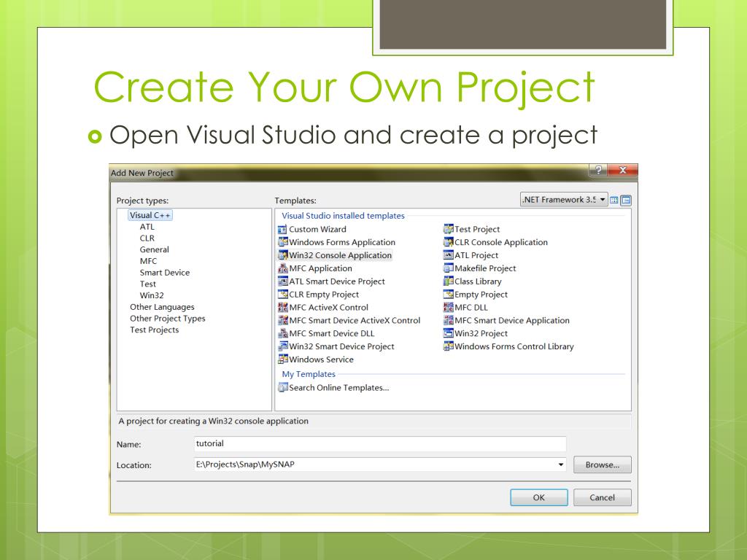Select Smart Device project type

click(165, 273)
